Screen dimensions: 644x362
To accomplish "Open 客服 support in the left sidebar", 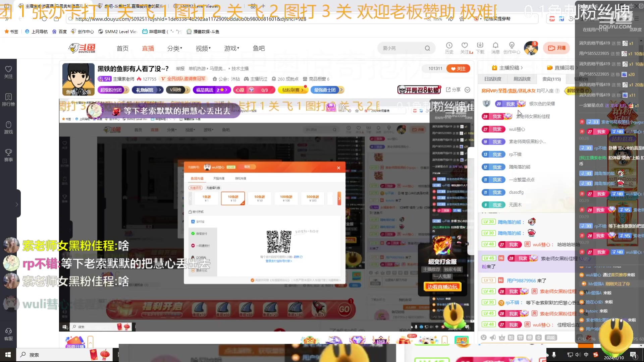I will point(8,335).
